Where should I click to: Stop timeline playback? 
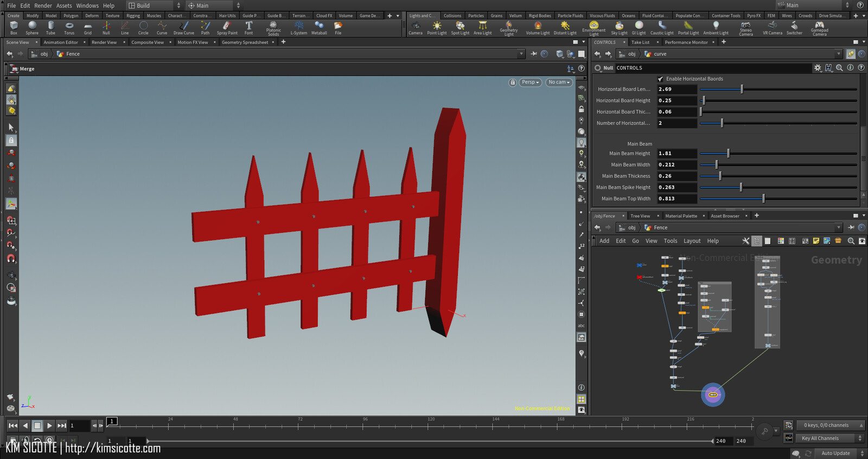coord(37,426)
